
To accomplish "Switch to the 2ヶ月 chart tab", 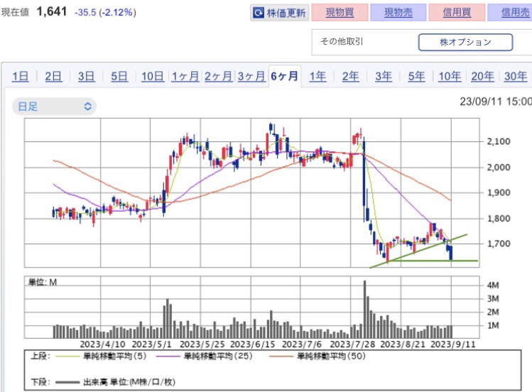I will [x=218, y=76].
